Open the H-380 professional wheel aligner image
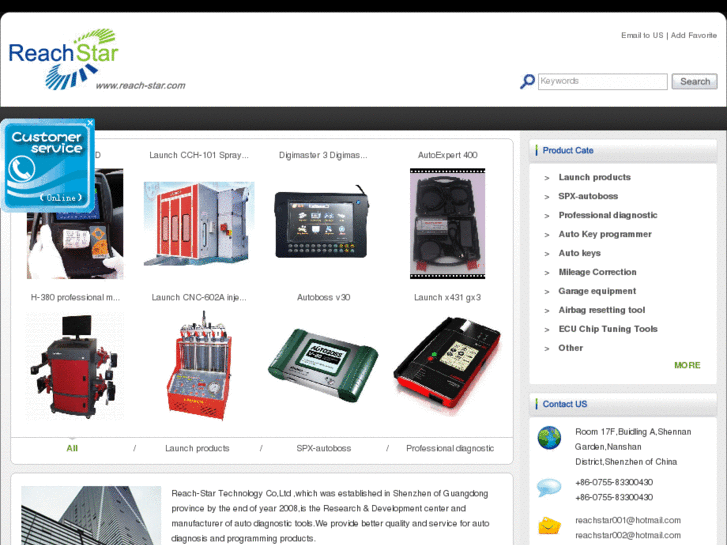The width and height of the screenshot is (727, 545). coord(75,366)
